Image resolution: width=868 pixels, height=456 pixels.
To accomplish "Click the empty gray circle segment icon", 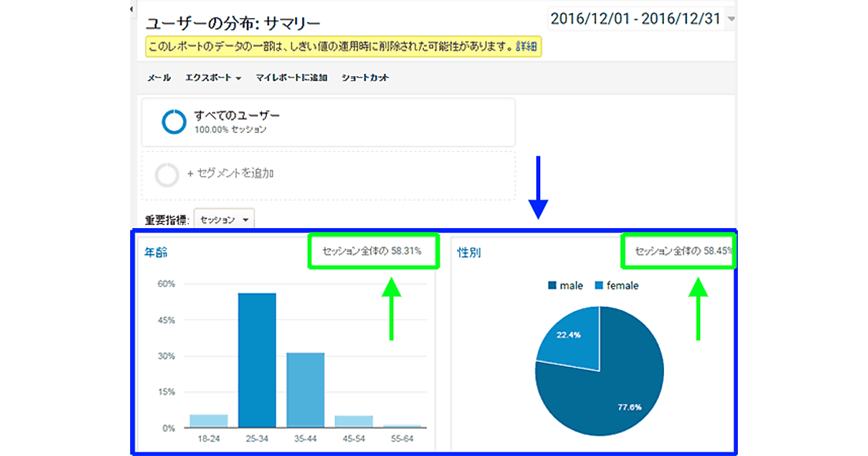I will pos(166,174).
